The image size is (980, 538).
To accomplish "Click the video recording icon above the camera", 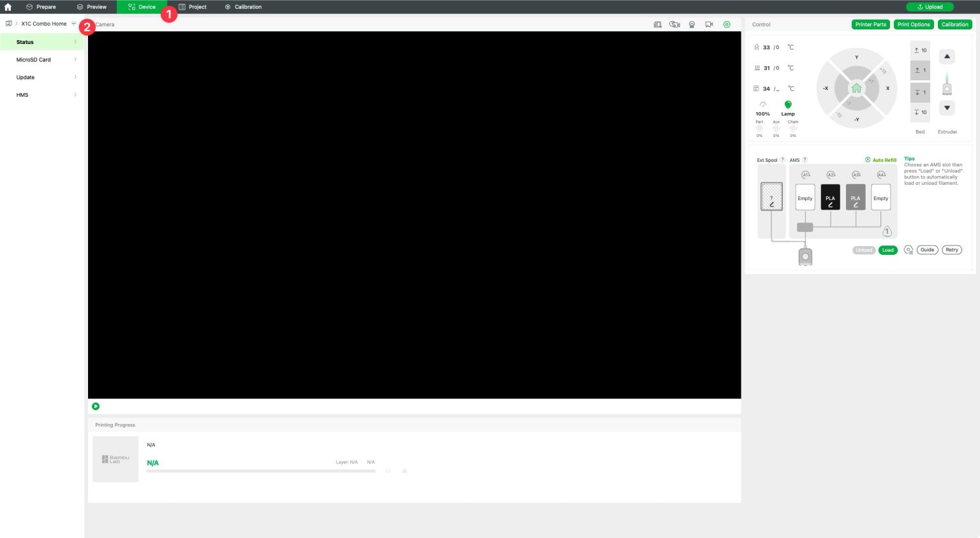I will 709,24.
